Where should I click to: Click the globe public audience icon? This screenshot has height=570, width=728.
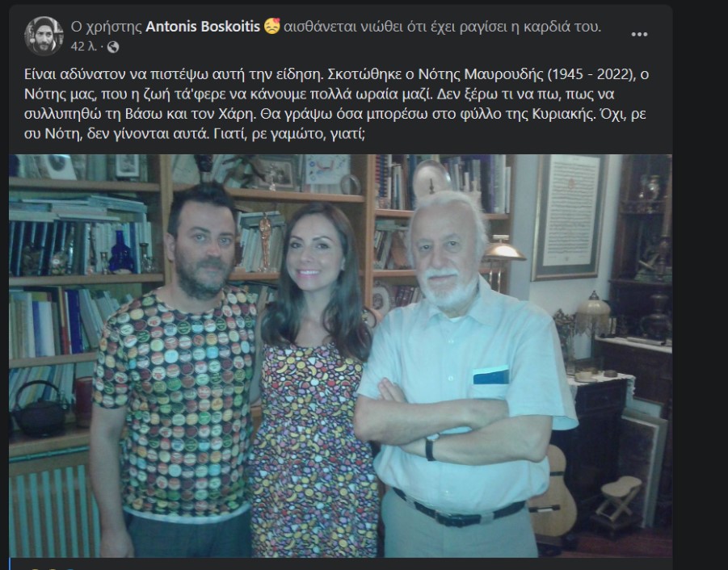(x=113, y=47)
